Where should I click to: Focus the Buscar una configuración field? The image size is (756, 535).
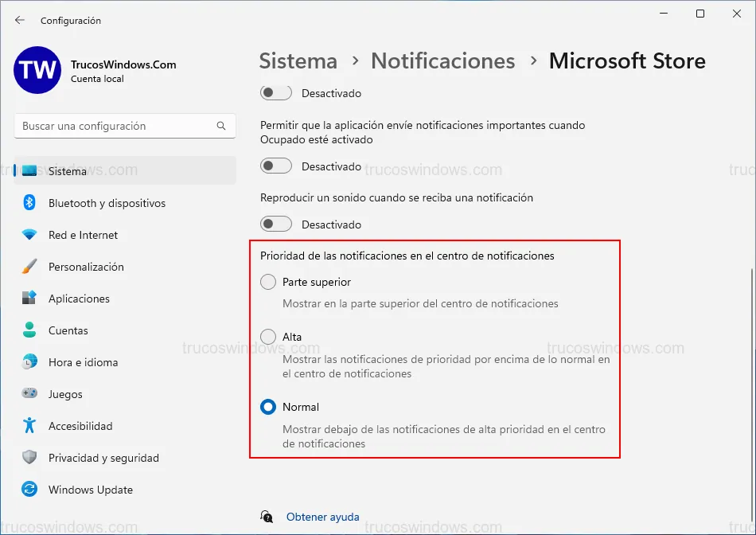[x=115, y=126]
